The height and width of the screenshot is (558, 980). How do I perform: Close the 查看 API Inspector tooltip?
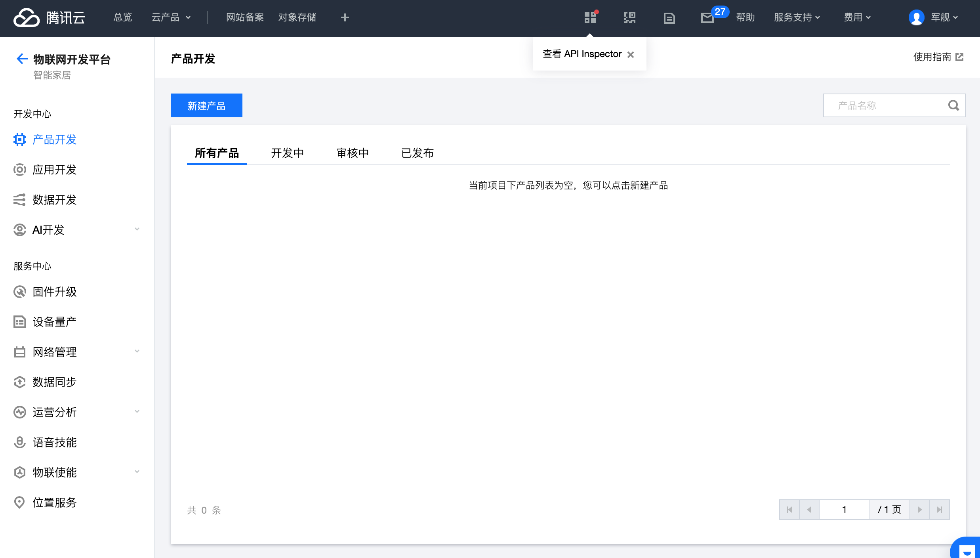631,55
